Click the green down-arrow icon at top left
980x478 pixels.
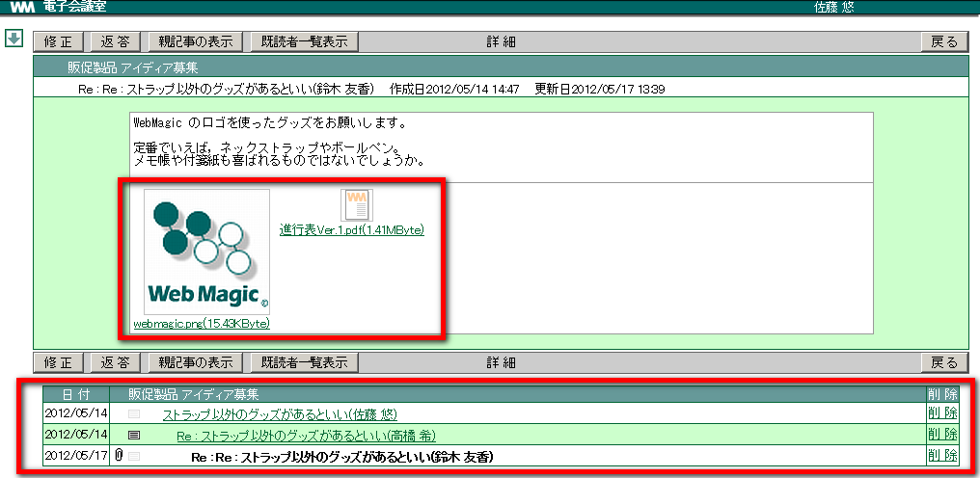point(14,39)
